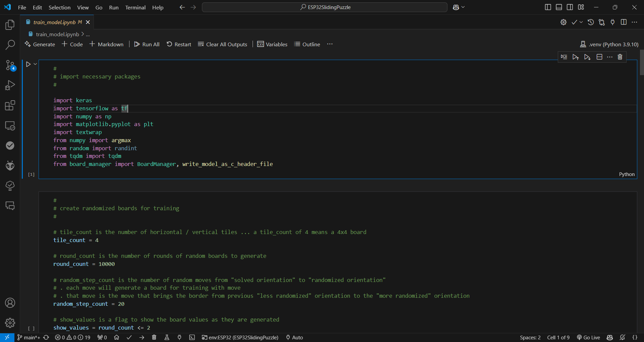Open Remote Window status bar button

pos(7,337)
